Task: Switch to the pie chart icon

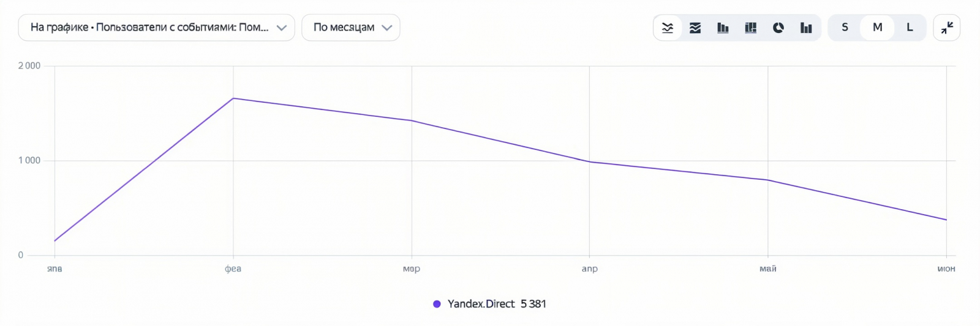Action: (x=778, y=28)
